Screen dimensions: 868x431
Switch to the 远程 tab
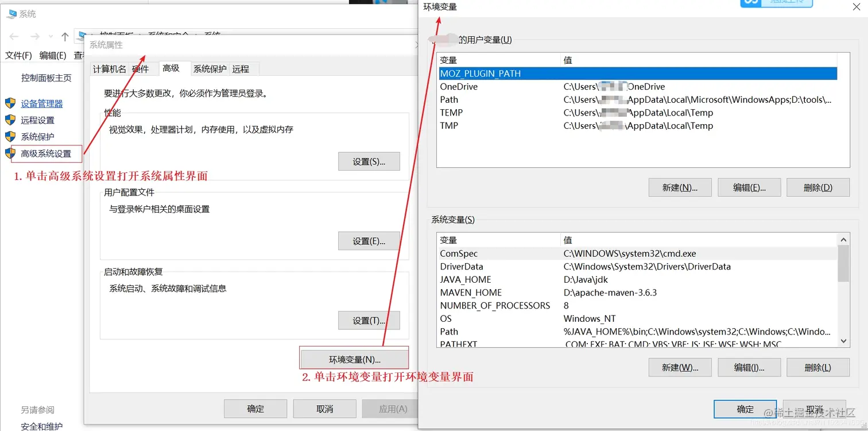(241, 69)
